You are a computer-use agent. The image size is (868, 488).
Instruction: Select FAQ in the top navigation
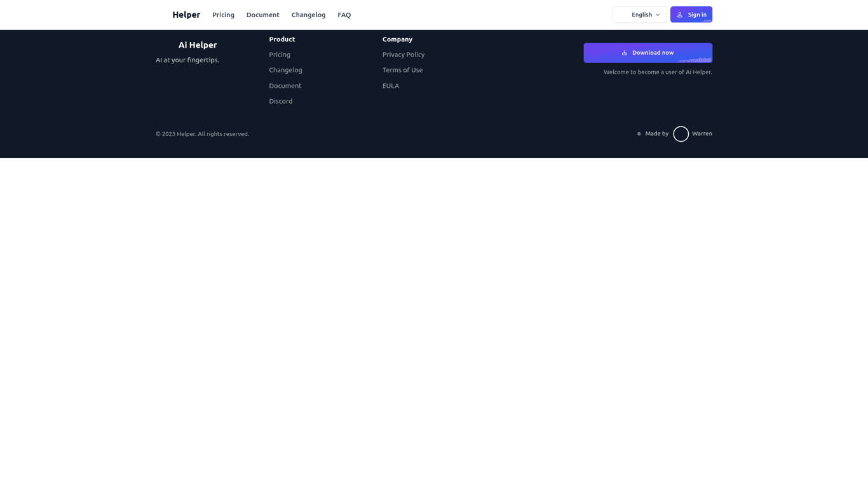pos(344,15)
